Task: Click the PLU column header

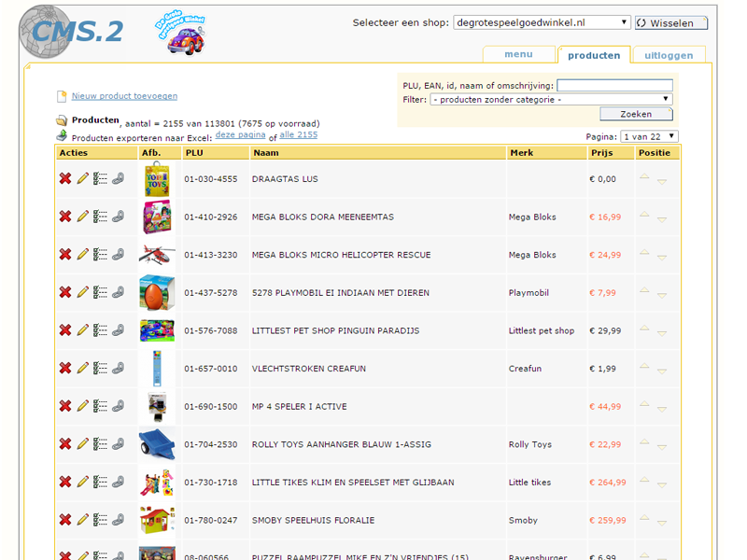Action: click(216, 153)
